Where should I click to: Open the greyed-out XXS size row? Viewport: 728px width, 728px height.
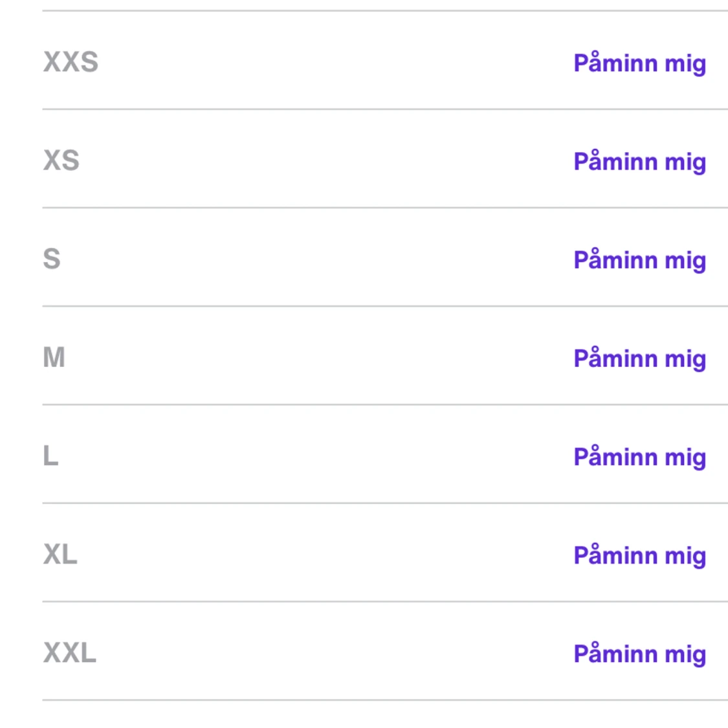(x=324, y=61)
